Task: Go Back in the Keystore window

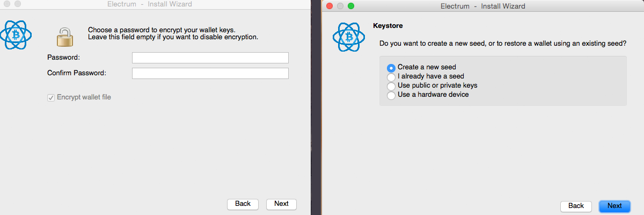Action: click(x=576, y=206)
